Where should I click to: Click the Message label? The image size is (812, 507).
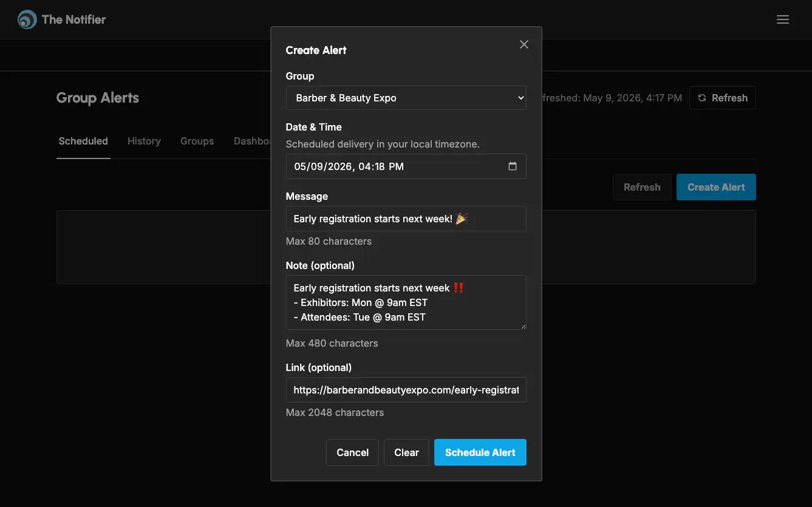(307, 196)
